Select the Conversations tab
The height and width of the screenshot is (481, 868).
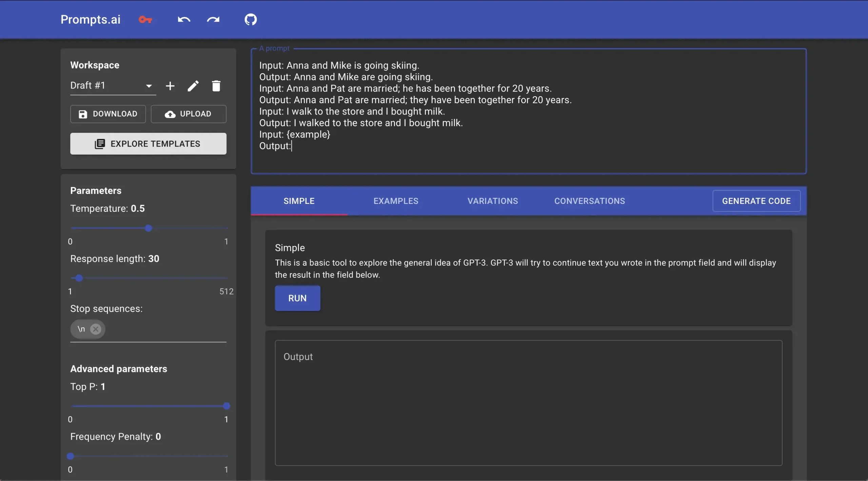[589, 201]
